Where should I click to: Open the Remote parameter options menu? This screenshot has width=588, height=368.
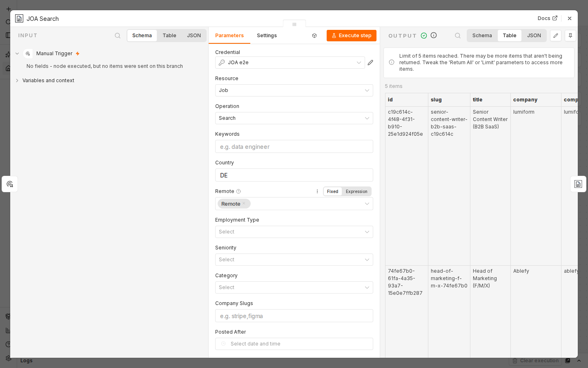point(317,191)
